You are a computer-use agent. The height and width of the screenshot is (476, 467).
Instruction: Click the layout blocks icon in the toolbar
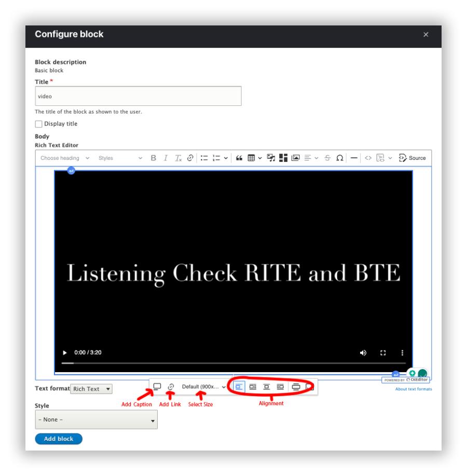click(x=283, y=158)
